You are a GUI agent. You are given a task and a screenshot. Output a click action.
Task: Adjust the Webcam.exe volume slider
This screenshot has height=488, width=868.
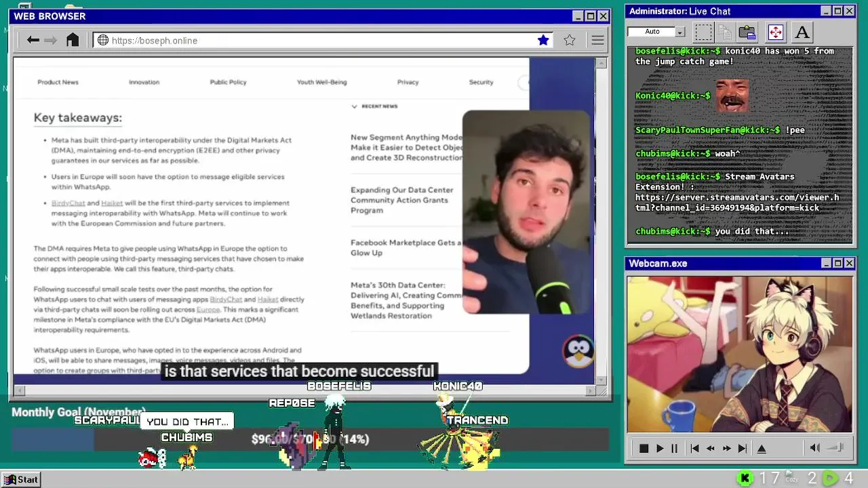[836, 447]
